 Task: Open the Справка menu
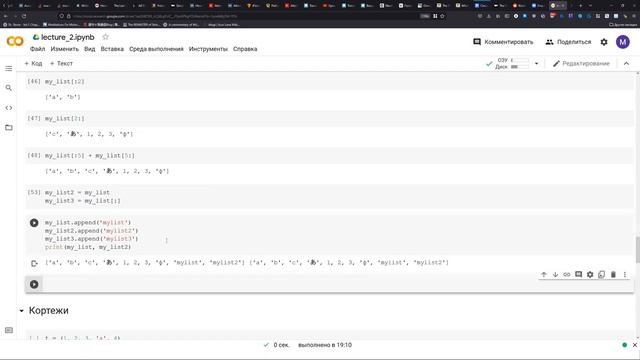(x=245, y=49)
